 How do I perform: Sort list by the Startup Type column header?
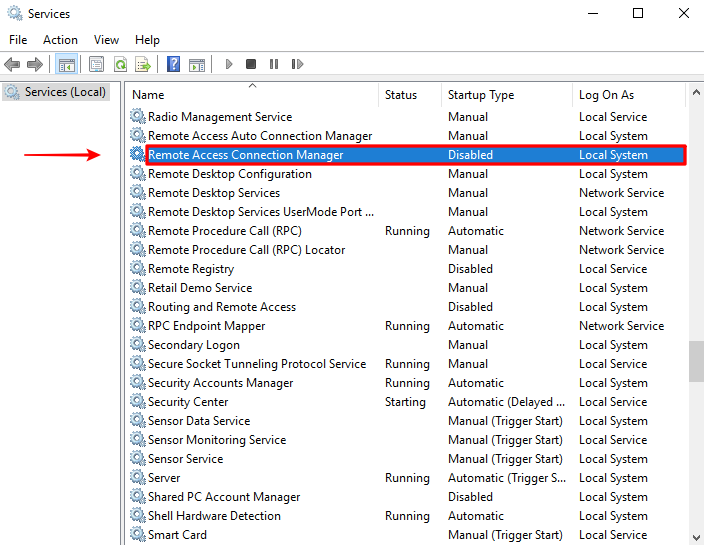(481, 95)
